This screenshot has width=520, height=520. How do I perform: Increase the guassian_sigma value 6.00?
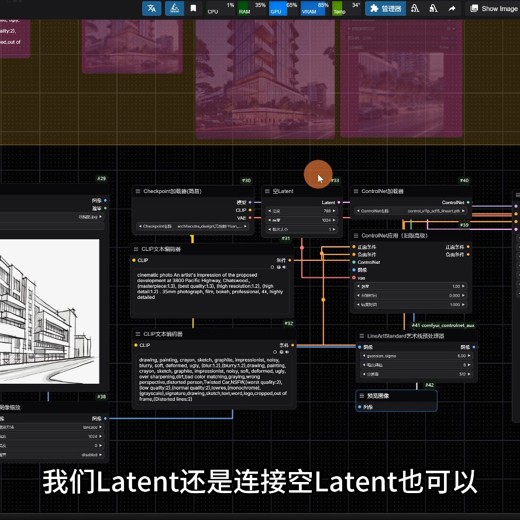pos(469,356)
